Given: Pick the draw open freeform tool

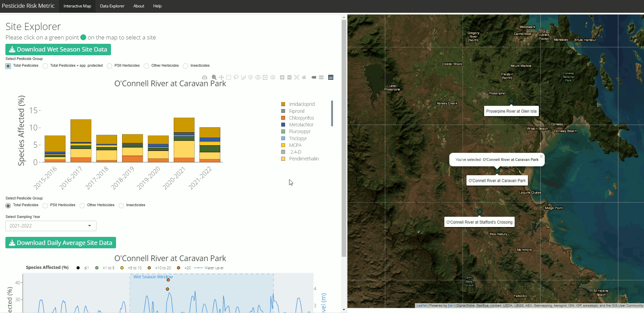Looking at the screenshot, I should 243,77.
